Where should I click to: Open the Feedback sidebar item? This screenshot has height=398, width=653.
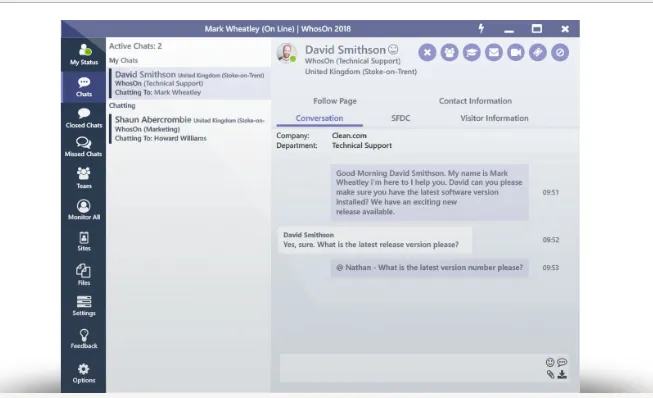pos(84,338)
